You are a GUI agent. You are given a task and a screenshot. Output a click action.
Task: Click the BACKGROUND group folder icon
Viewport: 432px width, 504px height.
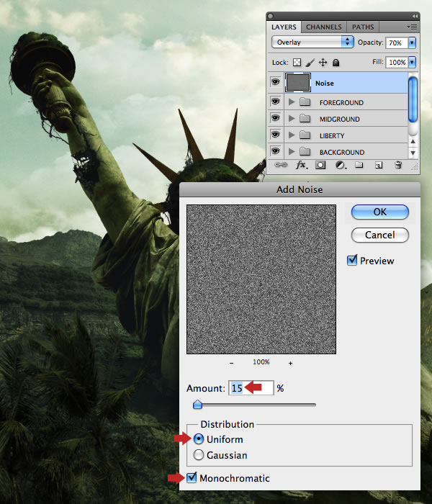[x=305, y=151]
